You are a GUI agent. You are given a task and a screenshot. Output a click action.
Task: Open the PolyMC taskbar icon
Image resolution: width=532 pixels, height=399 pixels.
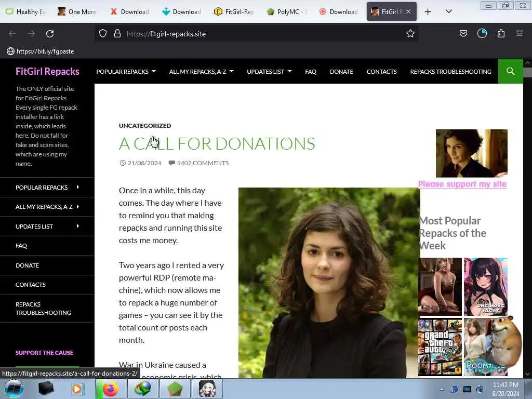175,389
